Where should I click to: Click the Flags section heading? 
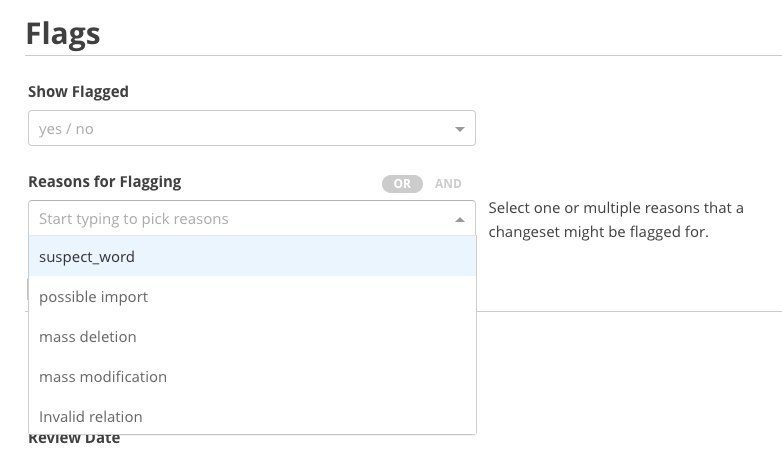click(x=63, y=34)
